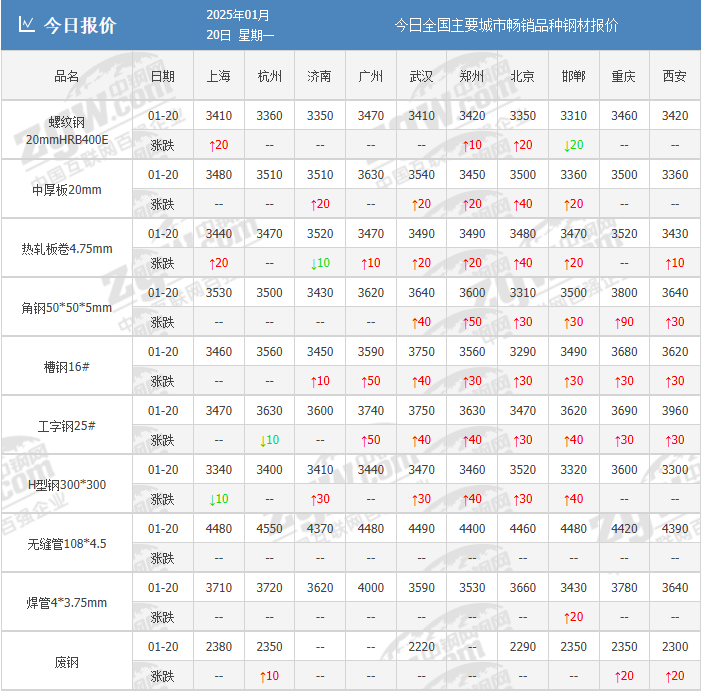702x692 pixels.
Task: Click the green ↓10 for 工字钢 Hangzhou
Action: coord(270,440)
